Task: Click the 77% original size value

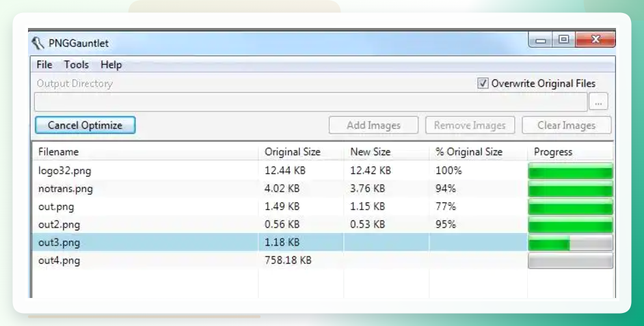Action: point(446,206)
